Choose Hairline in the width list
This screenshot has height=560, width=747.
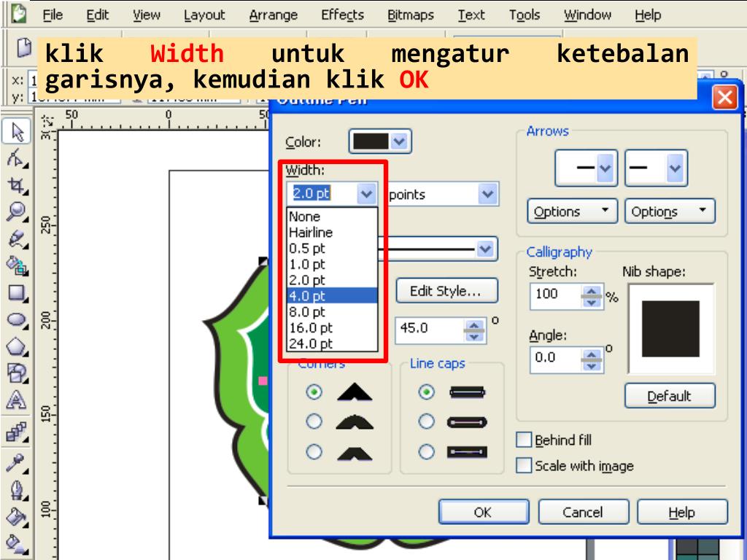point(332,233)
